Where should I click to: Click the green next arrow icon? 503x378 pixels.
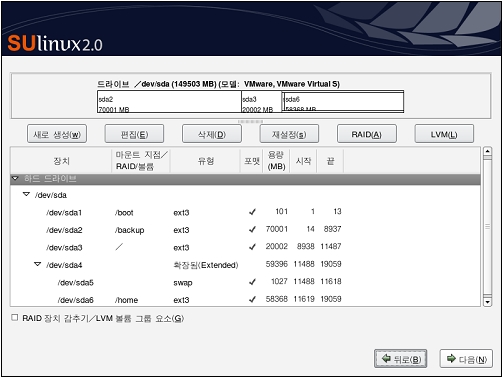coord(451,359)
